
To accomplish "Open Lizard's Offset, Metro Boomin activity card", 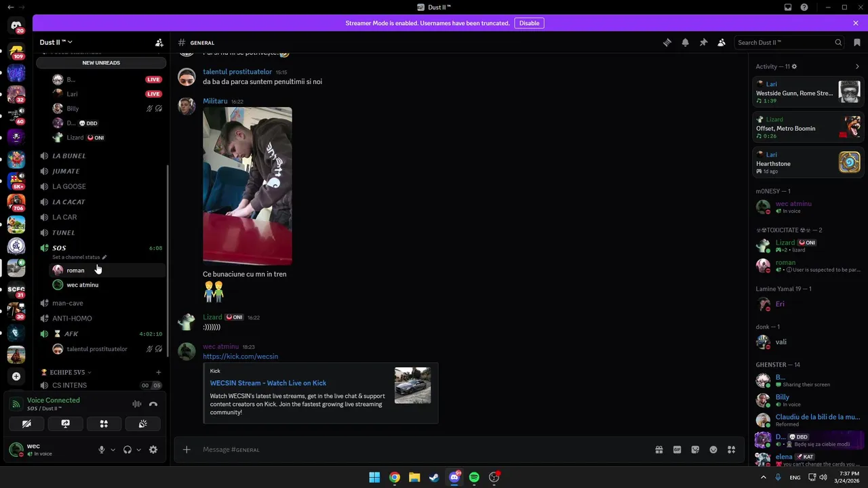I will tap(808, 127).
